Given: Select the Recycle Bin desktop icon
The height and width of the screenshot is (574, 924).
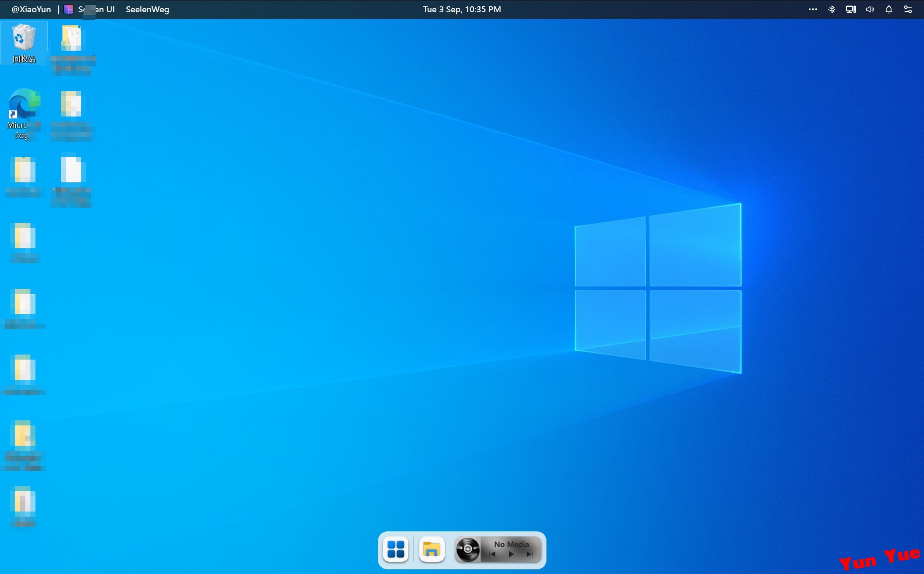Looking at the screenshot, I should point(24,43).
